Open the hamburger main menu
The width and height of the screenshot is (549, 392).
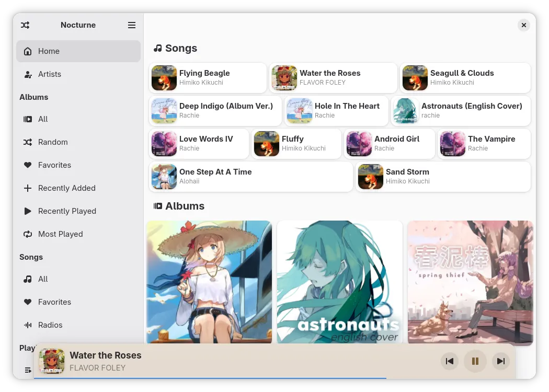[132, 25]
